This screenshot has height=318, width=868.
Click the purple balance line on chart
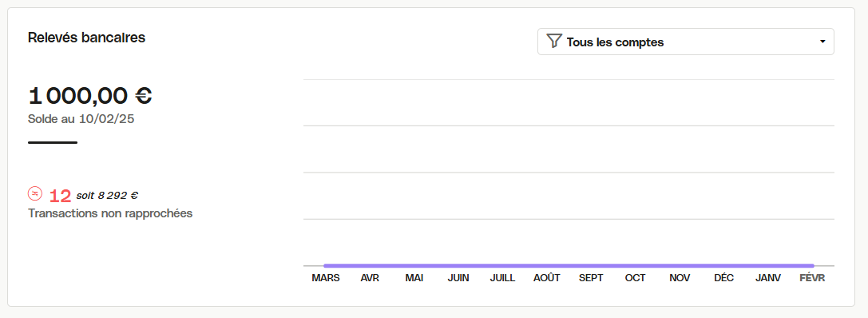[x=569, y=266]
